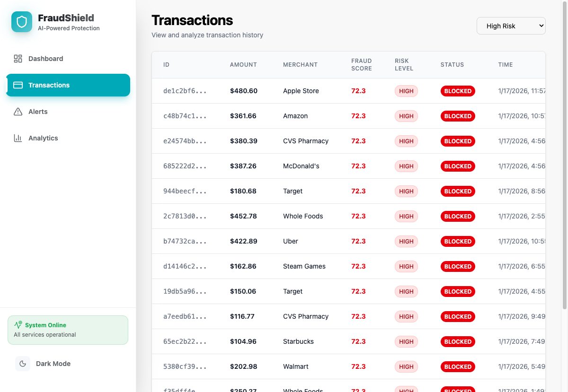Click the $387.26 amount cell

tap(243, 166)
